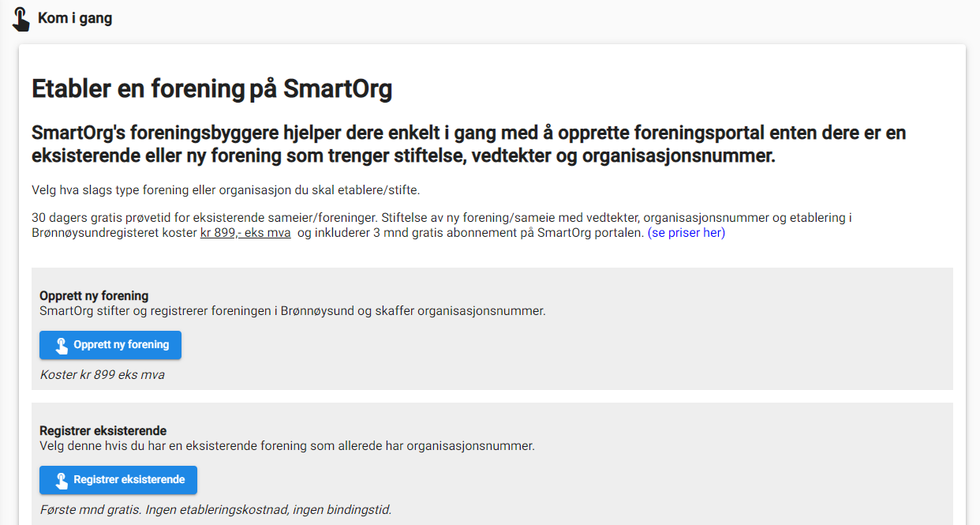Click the line 'Velg hva slags type forening'

point(226,190)
